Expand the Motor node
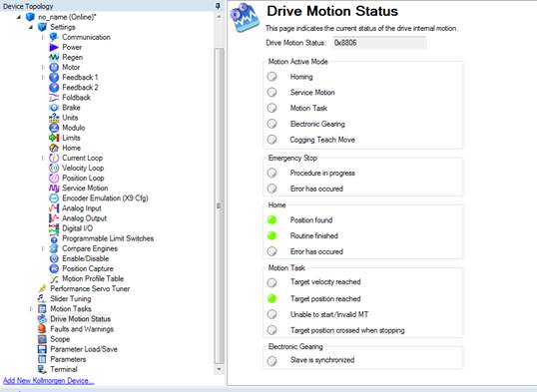537x392 pixels. point(43,68)
